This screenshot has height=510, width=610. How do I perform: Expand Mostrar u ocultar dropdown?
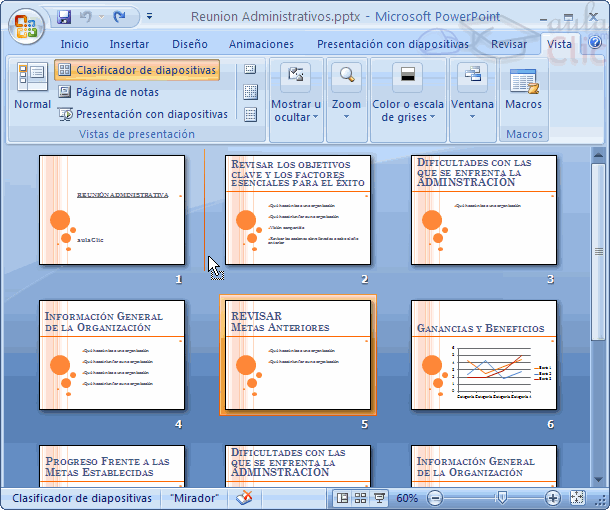[x=296, y=111]
